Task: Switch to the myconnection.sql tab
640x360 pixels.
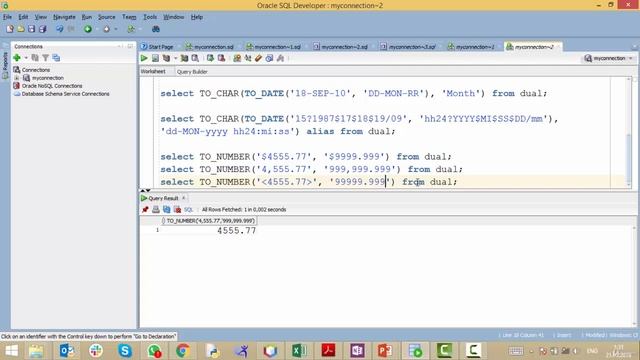Action: coord(209,47)
